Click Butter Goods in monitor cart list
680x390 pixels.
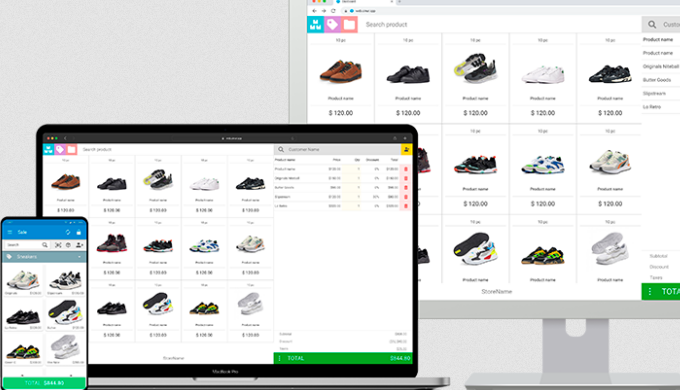(657, 80)
